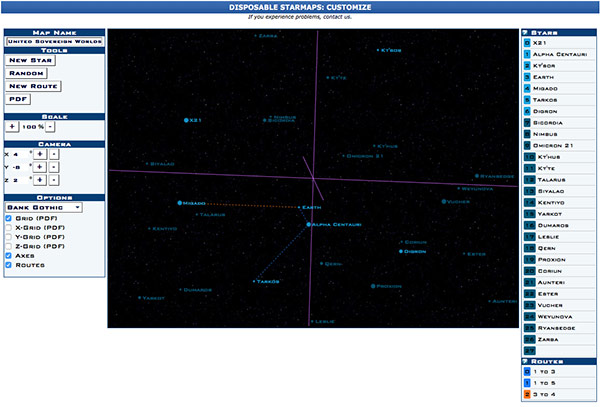The height and width of the screenshot is (407, 600).
Task: Open the Bank Gothic font dropdown
Action: click(44, 207)
